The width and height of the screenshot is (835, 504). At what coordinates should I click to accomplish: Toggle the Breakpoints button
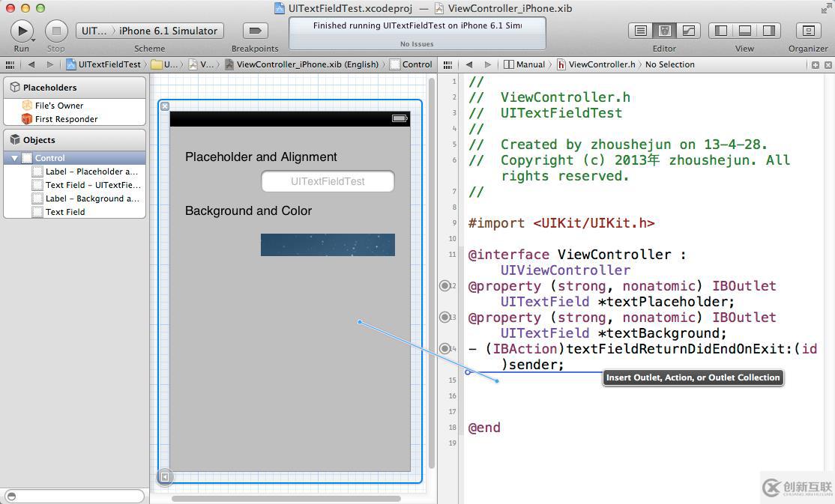click(255, 31)
